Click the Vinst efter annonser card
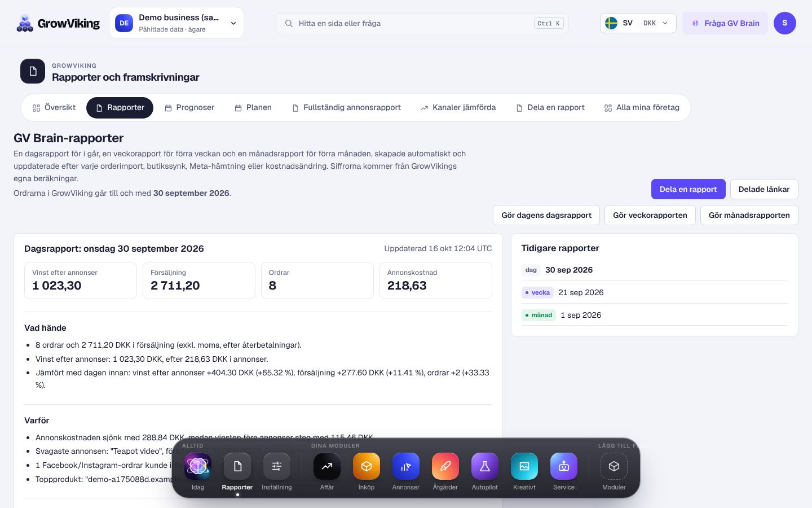Viewport: 812px width, 508px height. [81, 281]
